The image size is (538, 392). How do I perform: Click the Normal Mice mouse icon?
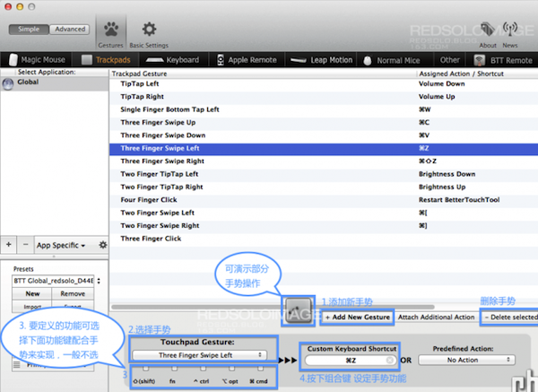coord(368,60)
